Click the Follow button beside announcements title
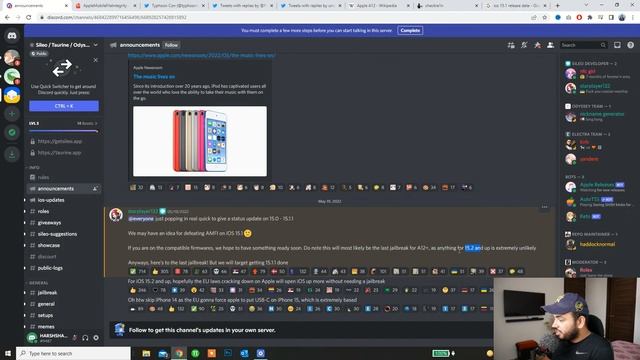The width and height of the screenshot is (640, 360). coord(171,45)
